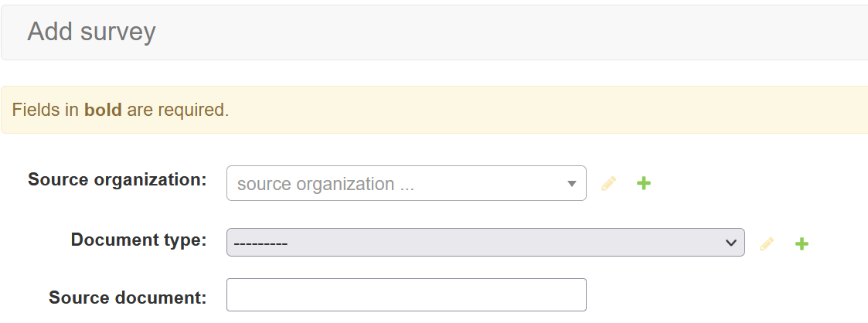868x323 pixels.
Task: Focus the Source document text field
Action: click(x=406, y=295)
